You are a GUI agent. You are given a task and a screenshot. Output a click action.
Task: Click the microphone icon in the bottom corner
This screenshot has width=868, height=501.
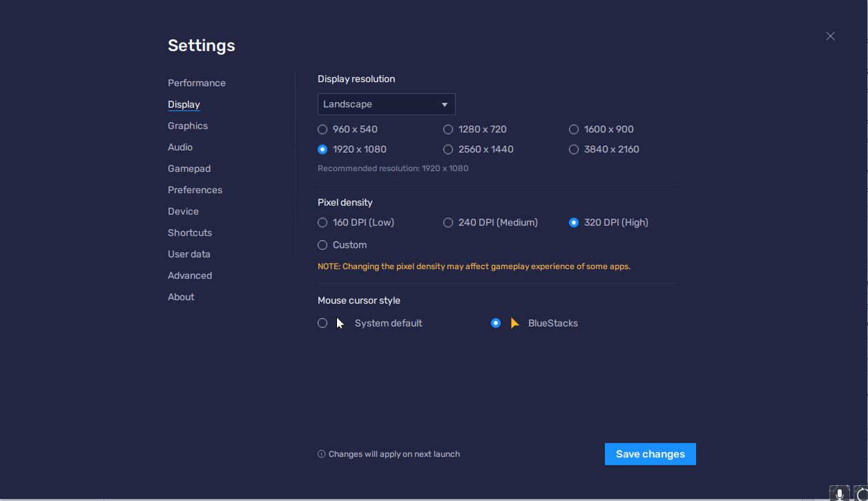(x=839, y=493)
